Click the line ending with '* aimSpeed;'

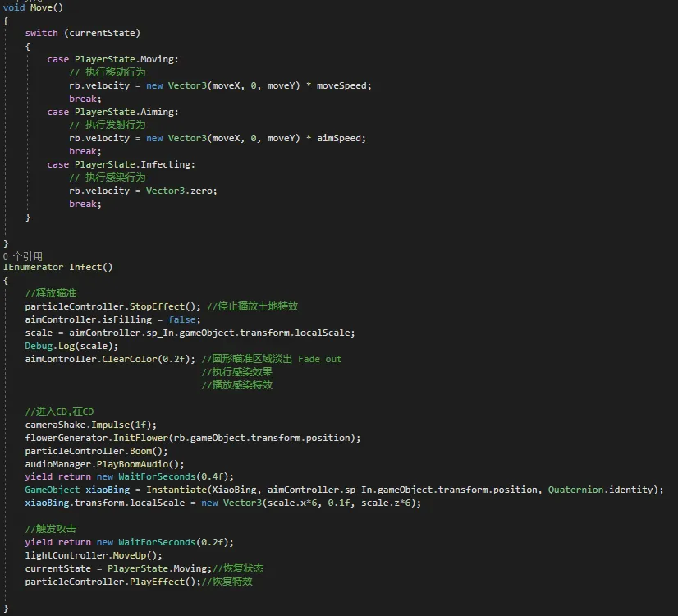[x=218, y=138]
